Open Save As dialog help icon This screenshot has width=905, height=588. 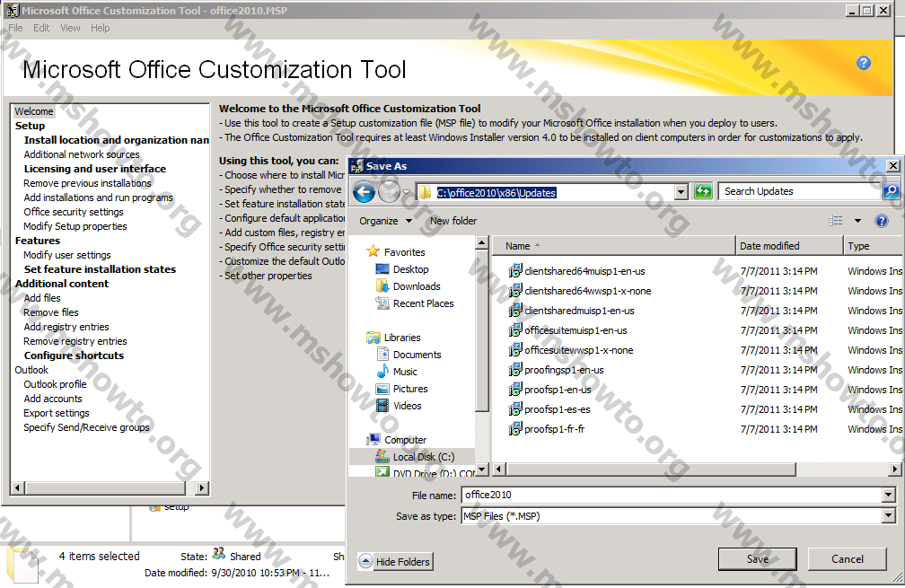pyautogui.click(x=882, y=221)
